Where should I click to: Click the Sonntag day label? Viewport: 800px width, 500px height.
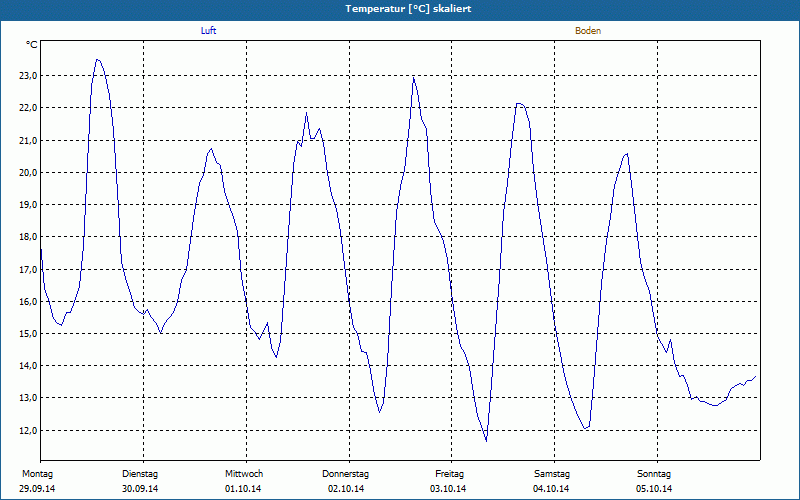(654, 474)
